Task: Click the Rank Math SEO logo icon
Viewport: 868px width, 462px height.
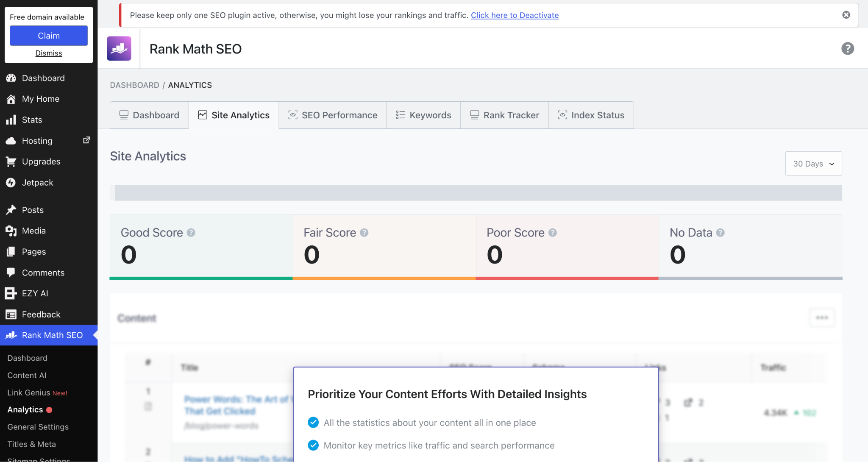Action: click(119, 49)
